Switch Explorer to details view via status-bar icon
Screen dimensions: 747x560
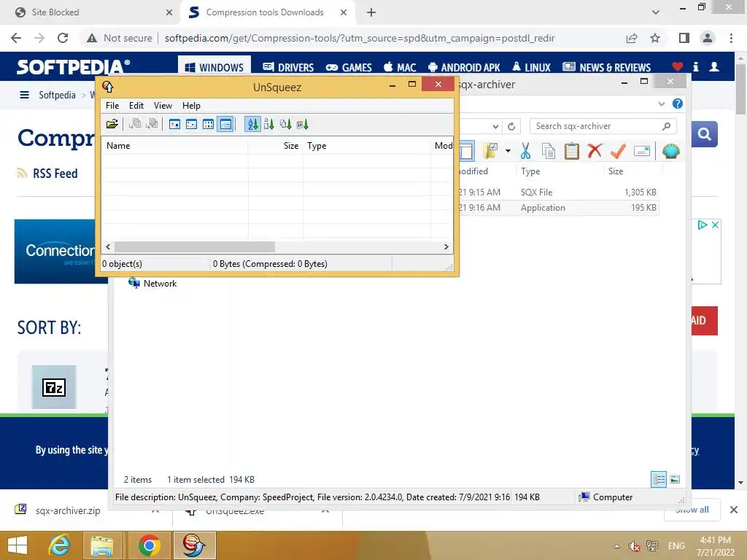click(x=659, y=479)
